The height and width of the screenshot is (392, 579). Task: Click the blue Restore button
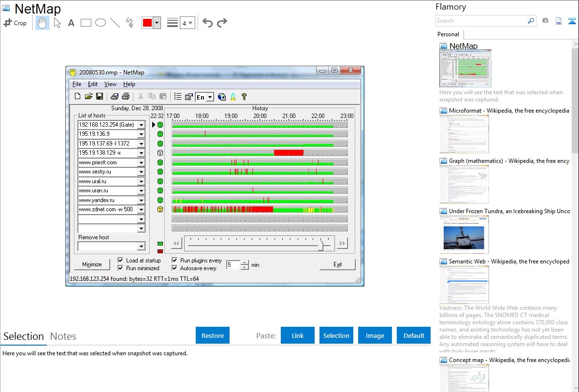[213, 335]
